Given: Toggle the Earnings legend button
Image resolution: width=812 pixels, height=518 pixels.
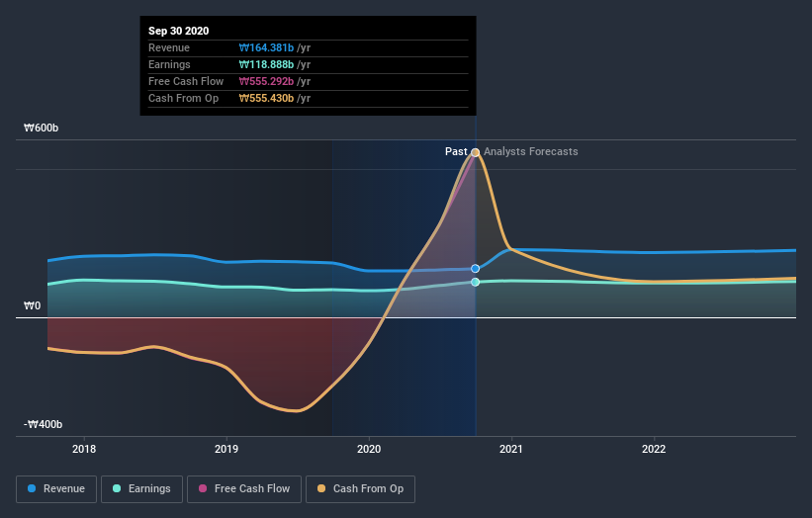Looking at the screenshot, I should coord(141,489).
